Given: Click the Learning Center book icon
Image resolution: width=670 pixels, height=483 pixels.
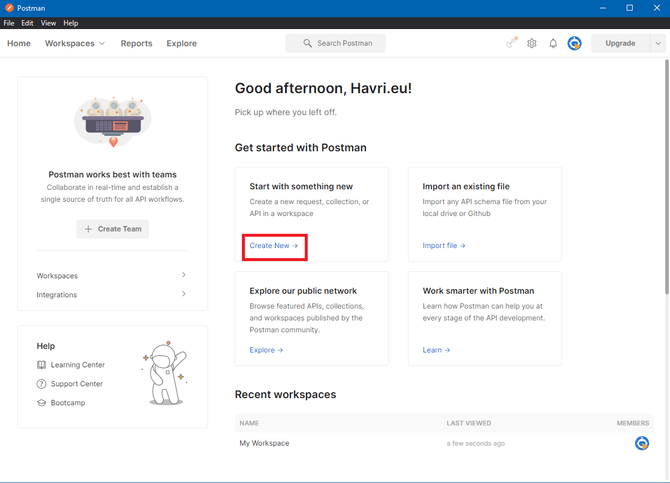Looking at the screenshot, I should point(41,365).
